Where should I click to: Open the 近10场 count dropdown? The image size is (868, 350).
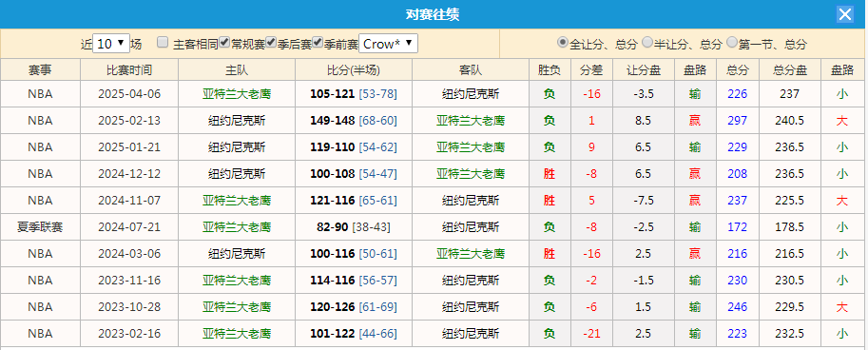coord(110,44)
